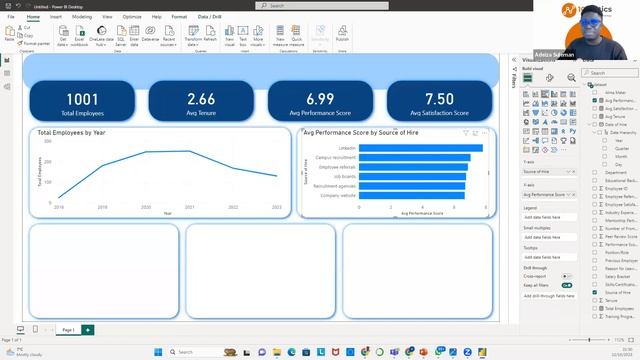
Task: Expand the Filters pane chevron
Action: coord(514,60)
